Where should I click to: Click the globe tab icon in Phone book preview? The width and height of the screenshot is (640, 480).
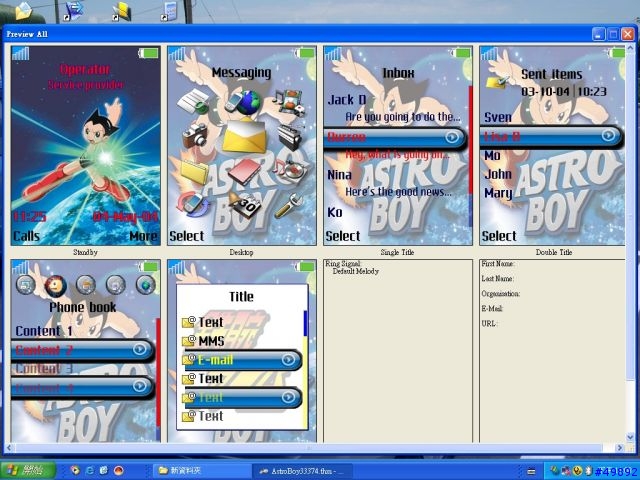coord(146,284)
